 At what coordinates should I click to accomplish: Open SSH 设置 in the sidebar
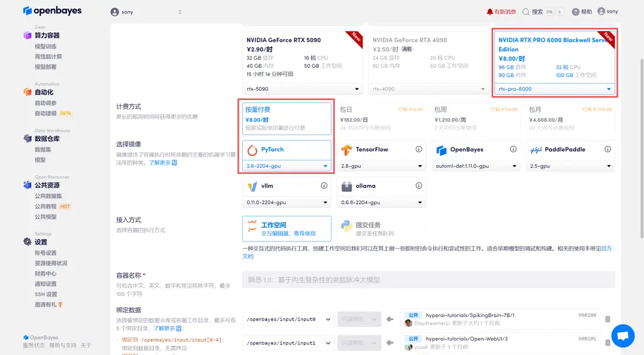coord(46,294)
